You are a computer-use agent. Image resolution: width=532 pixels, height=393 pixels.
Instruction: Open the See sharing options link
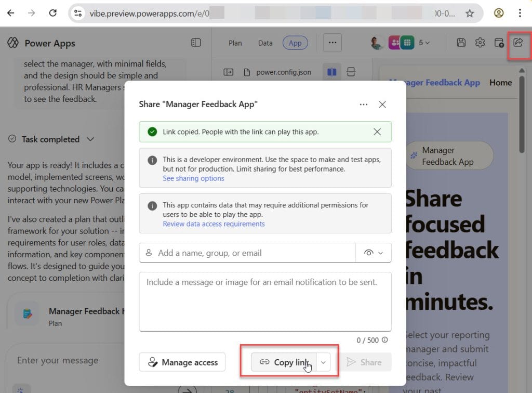click(x=193, y=178)
